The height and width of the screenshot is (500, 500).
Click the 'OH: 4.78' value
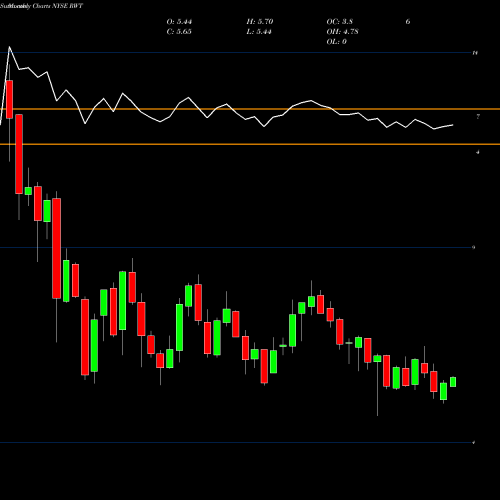pos(342,32)
